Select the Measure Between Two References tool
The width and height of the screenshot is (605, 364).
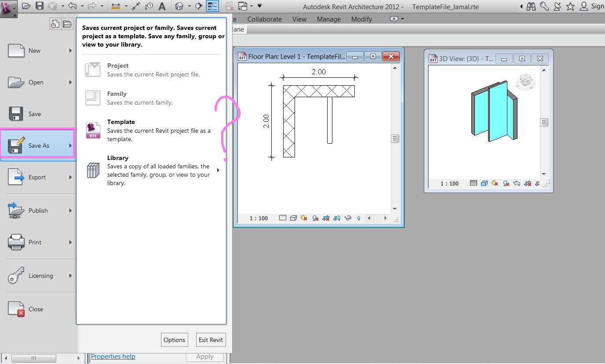pyautogui.click(x=116, y=6)
